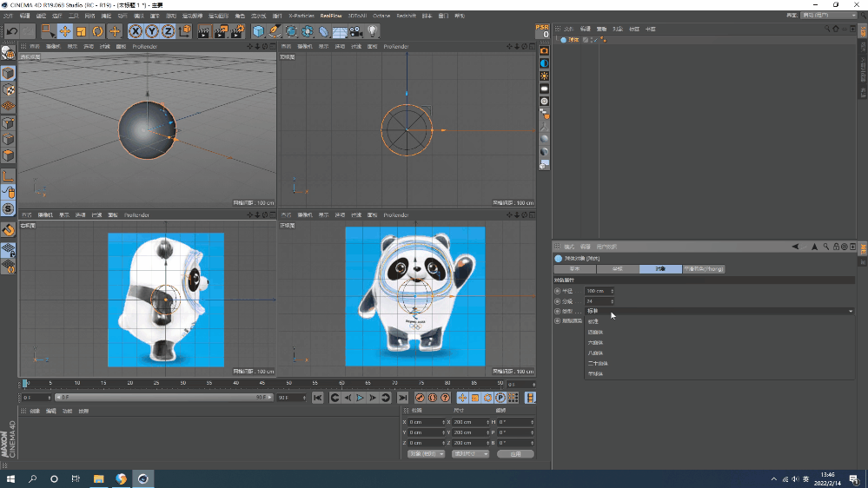Screen dimensions: 868x488
Task: Open the size mode dropdown
Action: 470,453
